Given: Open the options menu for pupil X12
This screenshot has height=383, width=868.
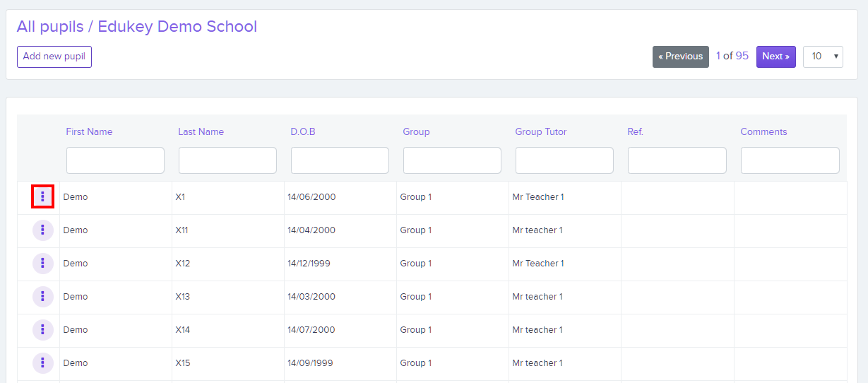Looking at the screenshot, I should click(x=43, y=264).
